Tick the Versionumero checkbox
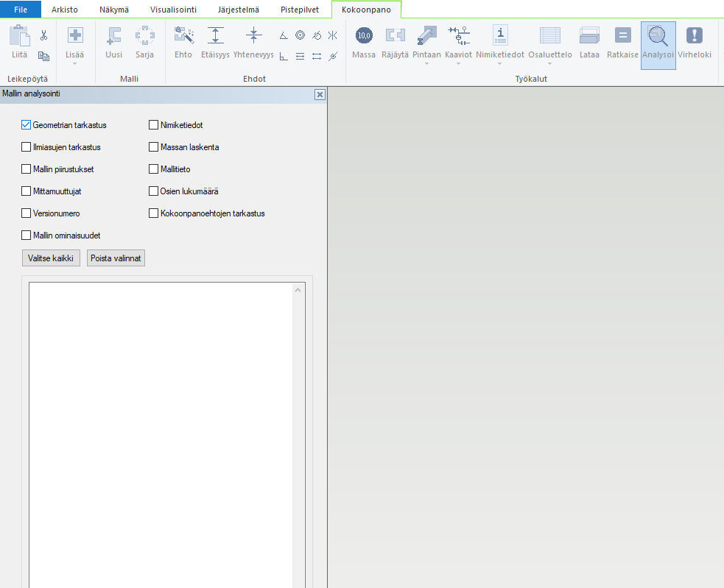 [x=27, y=213]
